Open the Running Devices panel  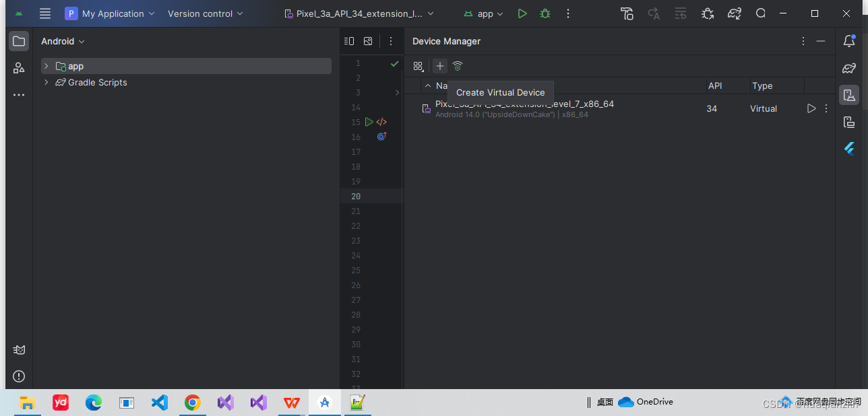point(848,122)
